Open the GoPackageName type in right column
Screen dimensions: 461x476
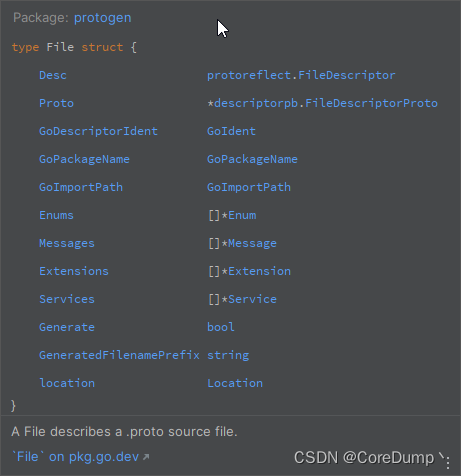tap(252, 159)
